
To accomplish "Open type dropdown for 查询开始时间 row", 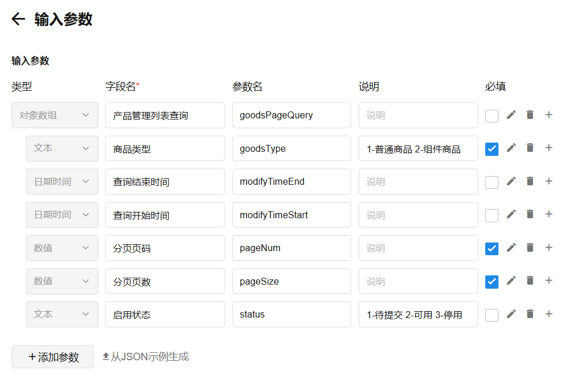I will pyautogui.click(x=62, y=215).
